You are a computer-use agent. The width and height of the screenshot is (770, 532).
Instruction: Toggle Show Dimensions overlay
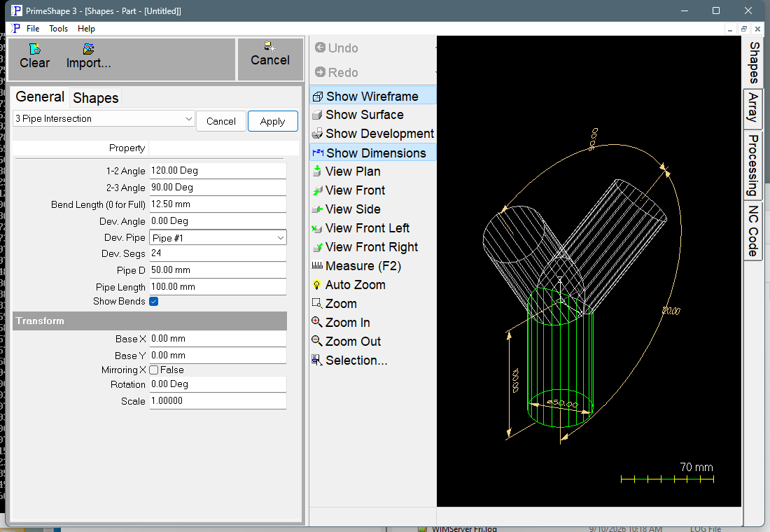372,153
